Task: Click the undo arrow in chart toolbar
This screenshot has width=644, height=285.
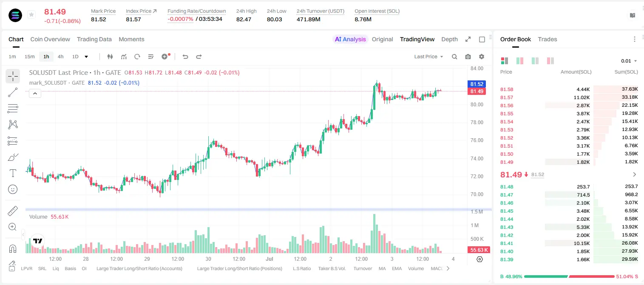Action: [x=185, y=57]
